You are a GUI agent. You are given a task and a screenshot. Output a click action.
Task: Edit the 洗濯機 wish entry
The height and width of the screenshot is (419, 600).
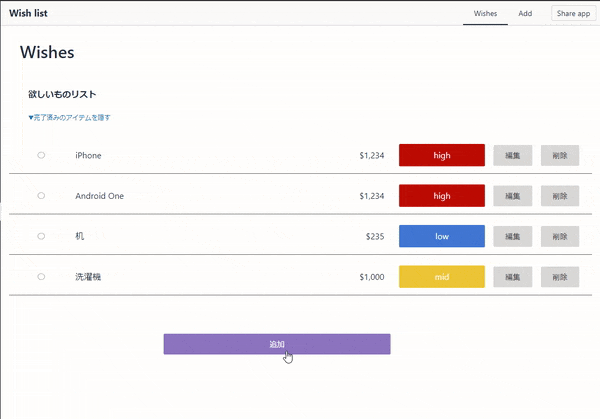click(x=512, y=277)
